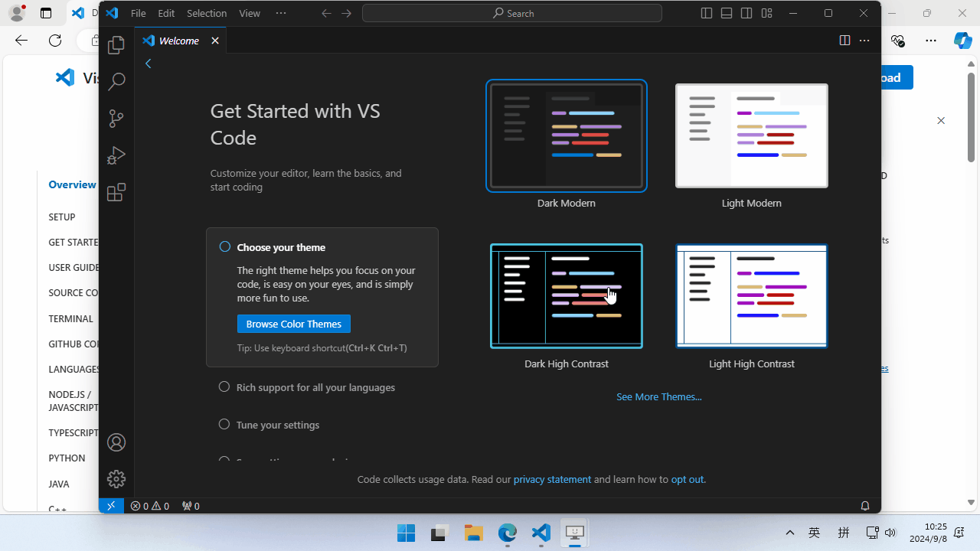Viewport: 980px width, 551px height.
Task: Open the Run and Debug view
Action: tap(116, 155)
